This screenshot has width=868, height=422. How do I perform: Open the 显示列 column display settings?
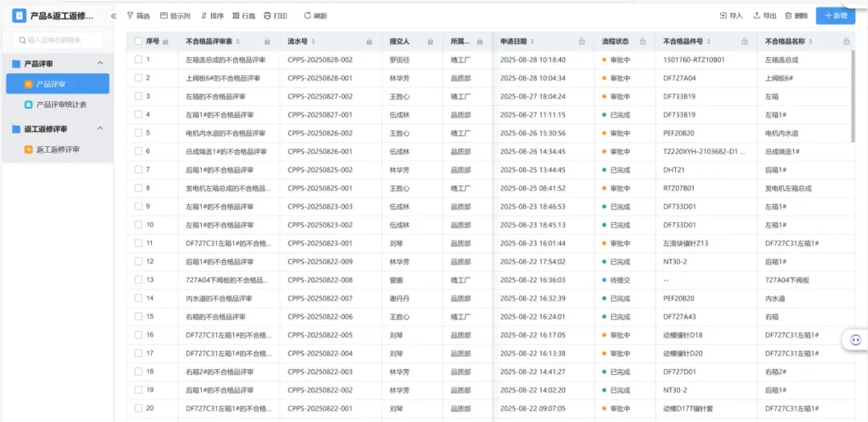[x=174, y=16]
